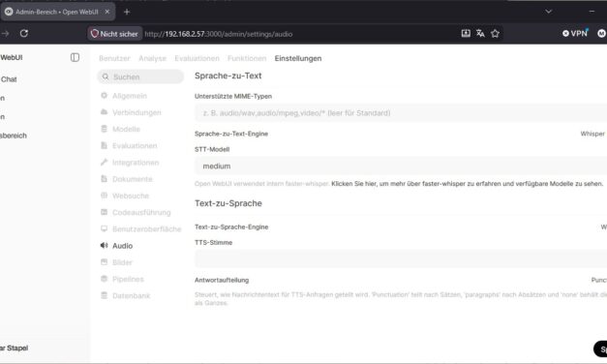The height and width of the screenshot is (364, 607).
Task: Open the faster-whisper 'Klicken Sie hier' link
Action: [x=467, y=184]
